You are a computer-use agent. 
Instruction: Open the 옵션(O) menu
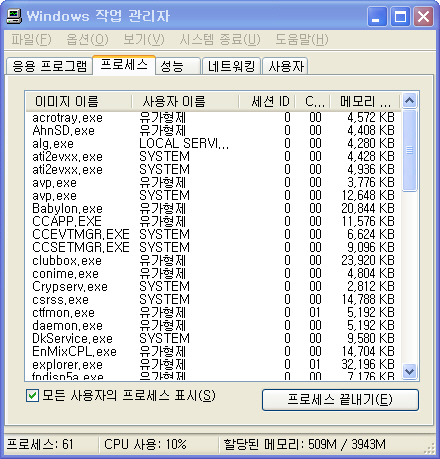click(88, 40)
